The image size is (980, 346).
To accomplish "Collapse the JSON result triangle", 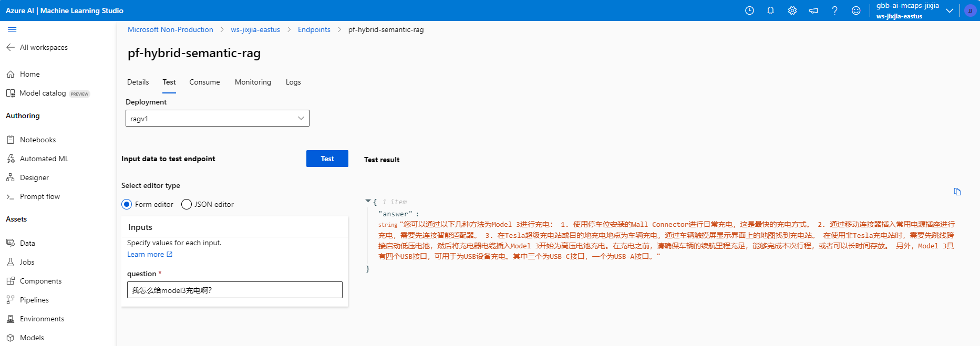I will click(368, 201).
